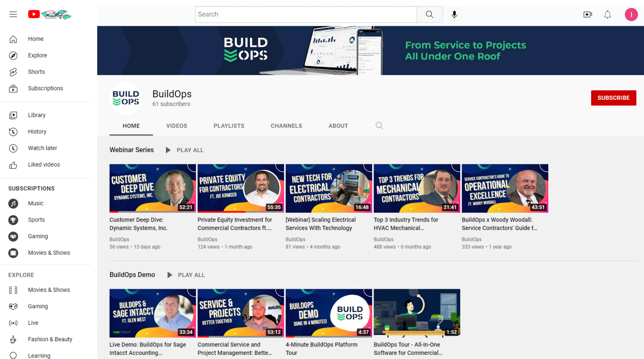Open '[Webinar] Scaling Electrical Services' title
Image resolution: width=644 pixels, height=359 pixels.
[321, 224]
